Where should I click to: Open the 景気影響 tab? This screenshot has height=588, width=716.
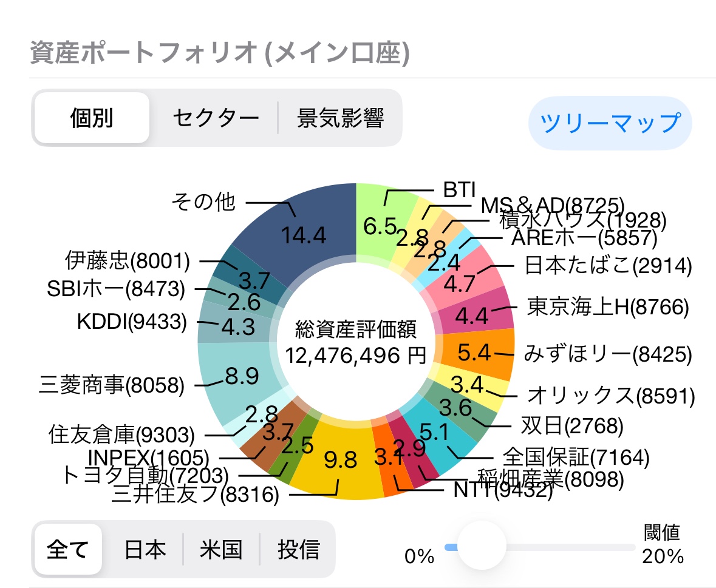pos(340,118)
